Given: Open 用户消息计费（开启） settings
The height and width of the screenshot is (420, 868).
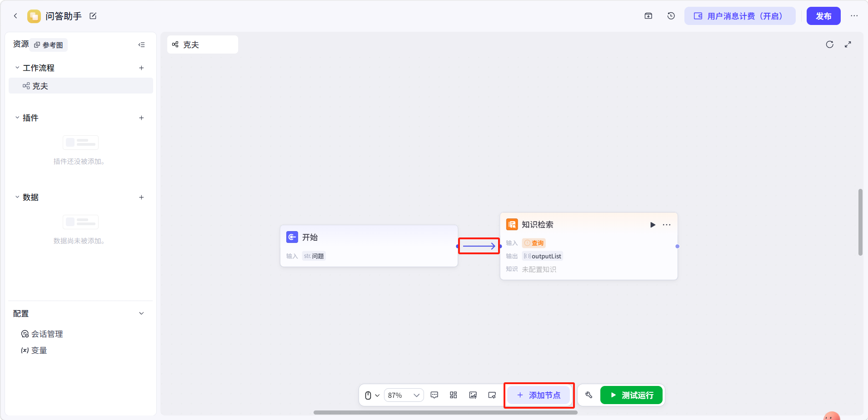Looking at the screenshot, I should [740, 16].
